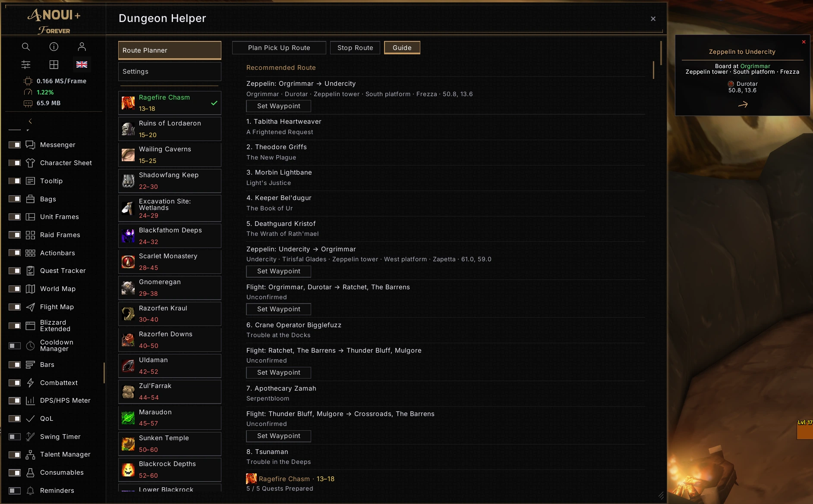Click the arrow in Zeppelin to Undercity popup
Viewport: 813px width, 504px height.
tap(743, 104)
